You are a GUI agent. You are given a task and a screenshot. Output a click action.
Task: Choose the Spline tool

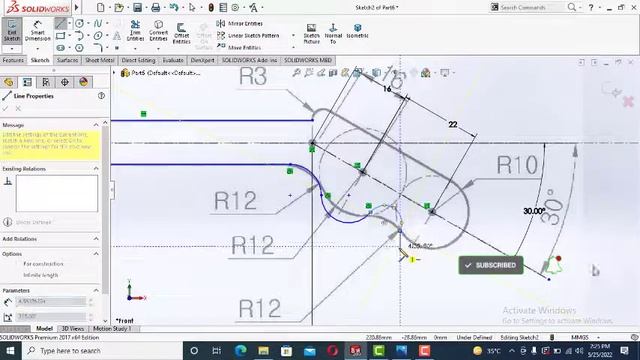click(98, 23)
